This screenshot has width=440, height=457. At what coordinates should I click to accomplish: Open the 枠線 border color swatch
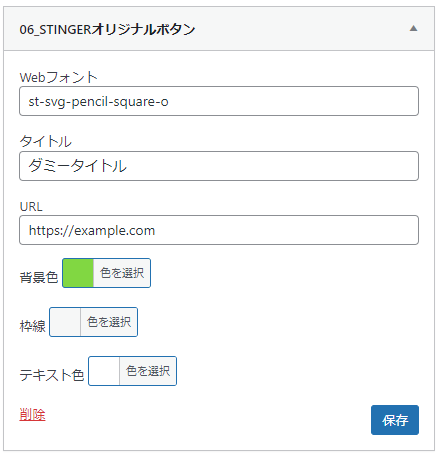[65, 322]
